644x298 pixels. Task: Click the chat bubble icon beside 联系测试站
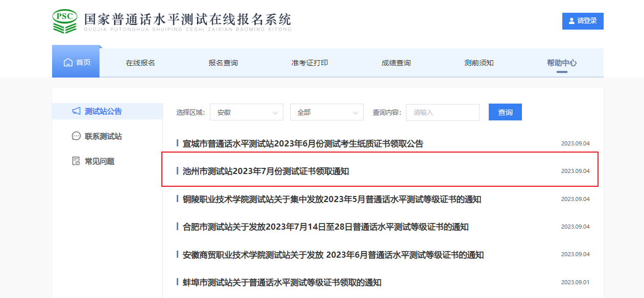[76, 136]
